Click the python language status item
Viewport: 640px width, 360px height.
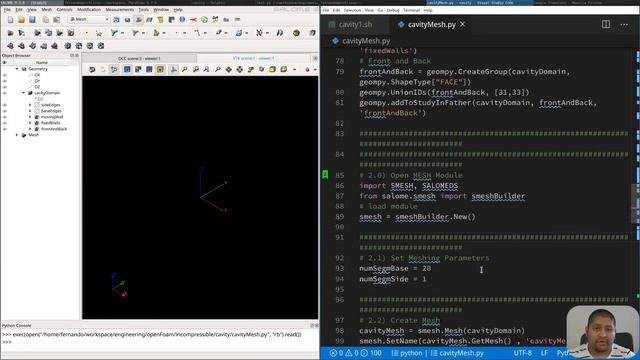tap(407, 353)
